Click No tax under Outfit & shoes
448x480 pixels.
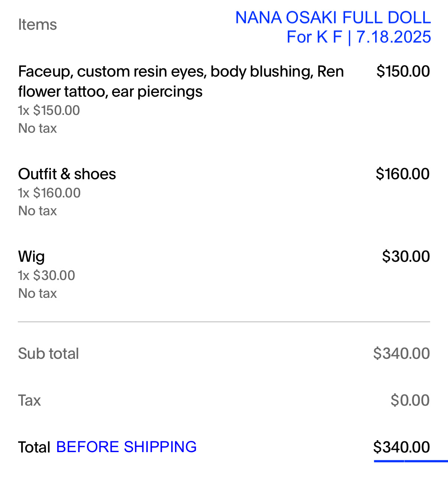(38, 211)
